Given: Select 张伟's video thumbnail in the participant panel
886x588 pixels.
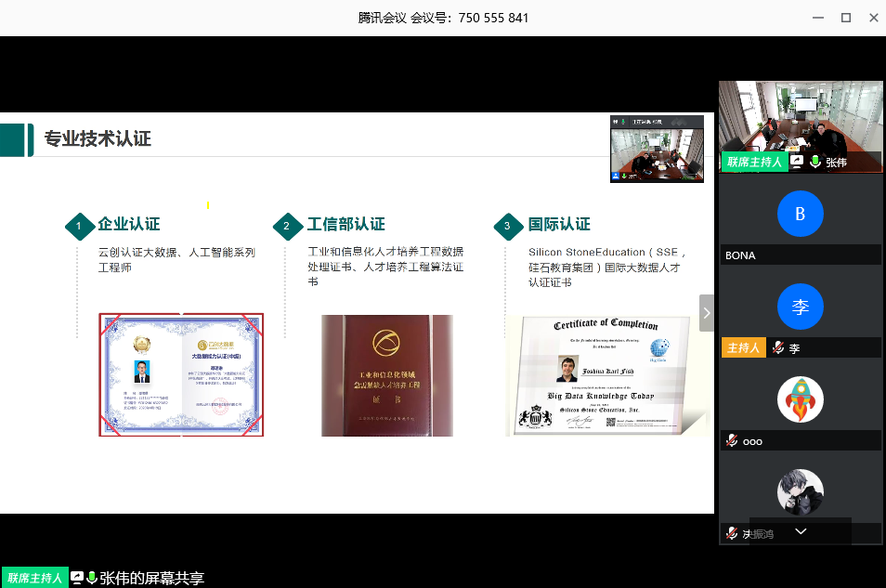Looking at the screenshot, I should (x=800, y=121).
